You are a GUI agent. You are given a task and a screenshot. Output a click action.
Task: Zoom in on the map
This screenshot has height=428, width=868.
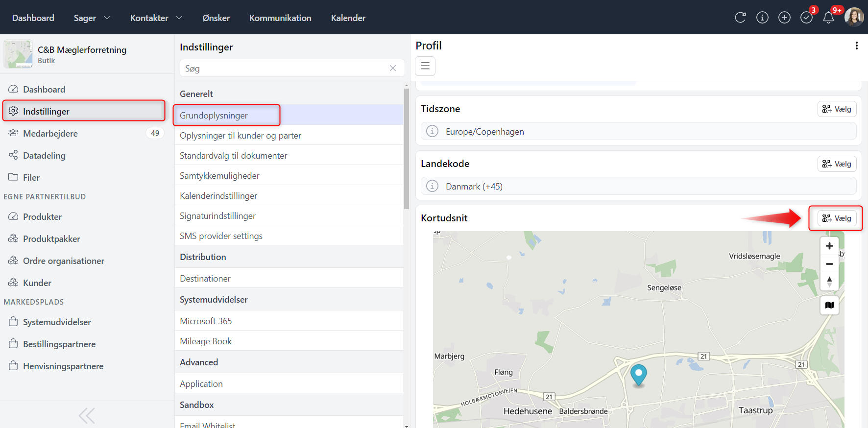pos(829,246)
